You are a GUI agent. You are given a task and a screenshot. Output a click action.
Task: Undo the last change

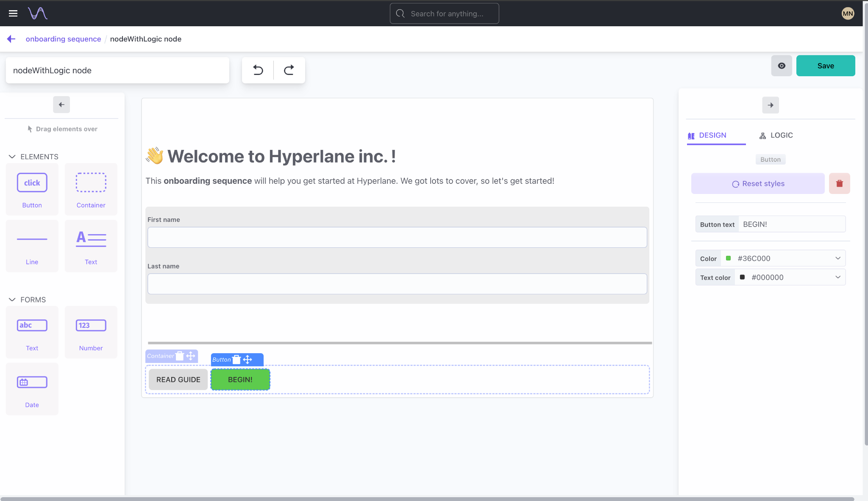[258, 70]
